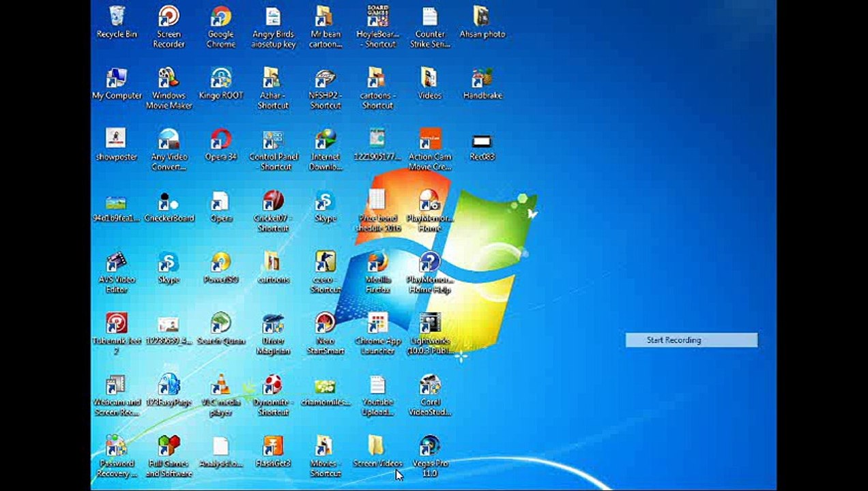
Task: Open the Ahsan photo folder
Action: point(482,23)
